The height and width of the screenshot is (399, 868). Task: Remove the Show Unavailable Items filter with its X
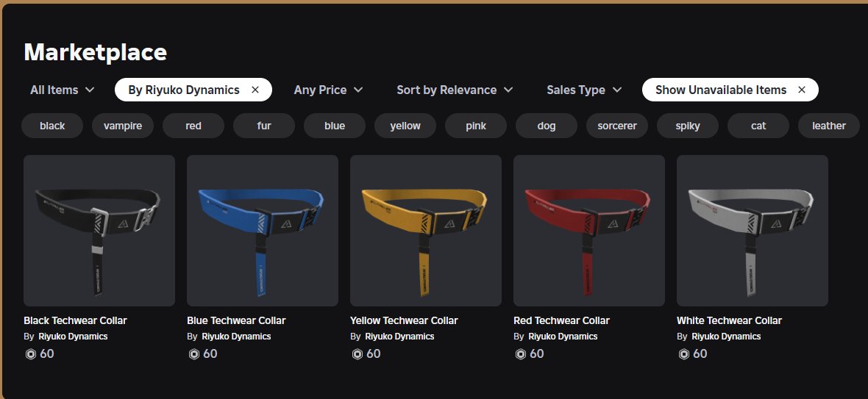pos(802,90)
